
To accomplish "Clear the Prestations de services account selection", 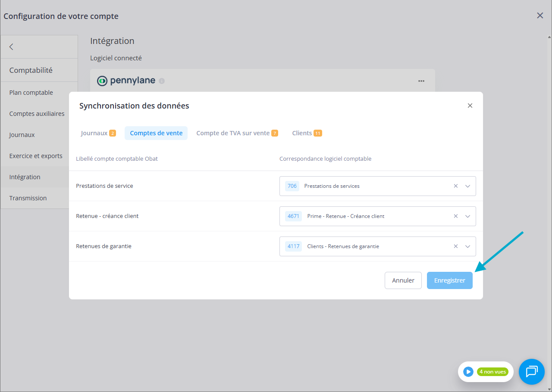I will 455,186.
